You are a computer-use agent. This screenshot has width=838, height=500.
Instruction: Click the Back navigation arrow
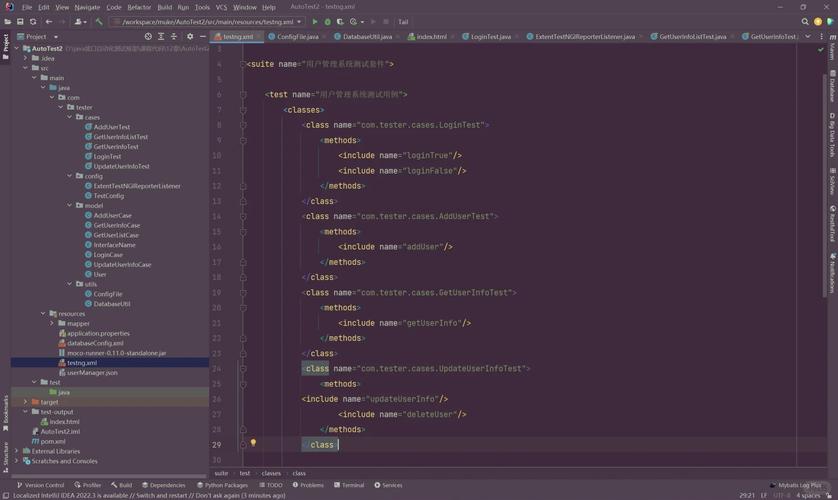coord(49,22)
